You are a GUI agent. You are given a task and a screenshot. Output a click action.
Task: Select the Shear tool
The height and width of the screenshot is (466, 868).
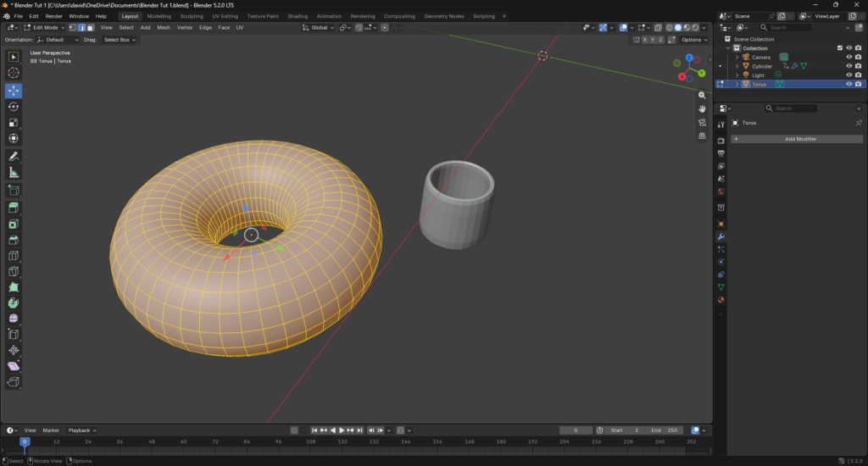pos(14,366)
